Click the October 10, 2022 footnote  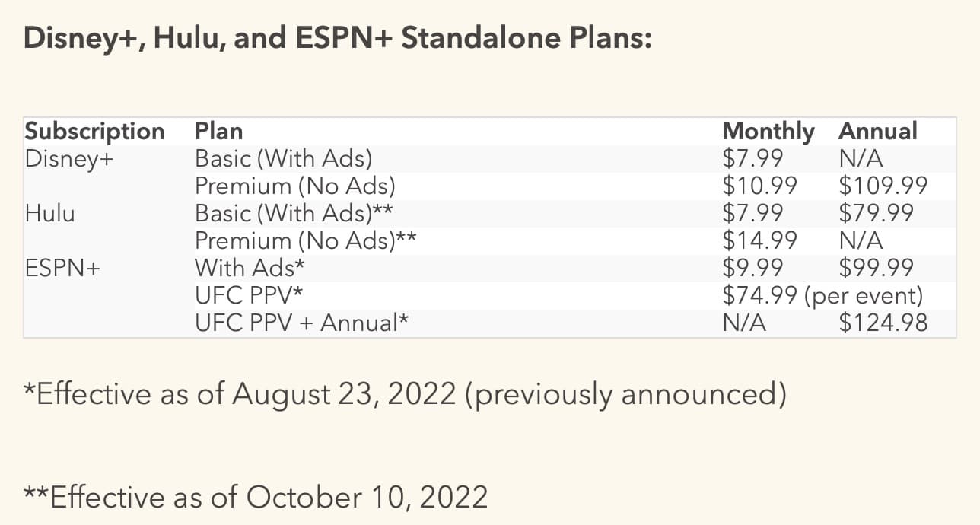256,497
